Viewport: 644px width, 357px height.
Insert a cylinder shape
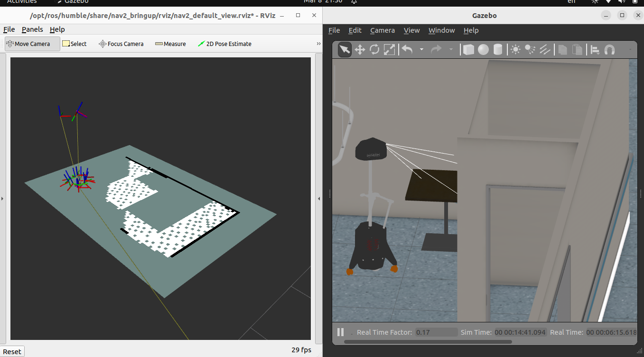point(498,50)
